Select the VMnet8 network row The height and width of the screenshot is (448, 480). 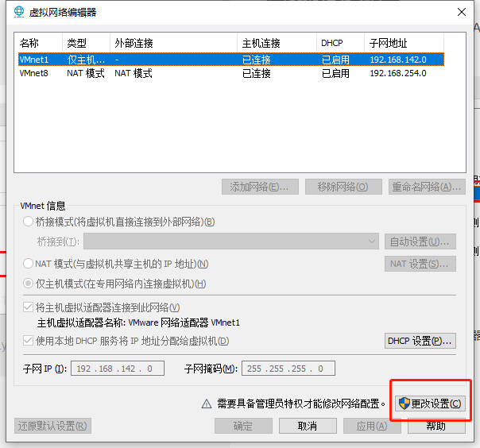pos(231,73)
